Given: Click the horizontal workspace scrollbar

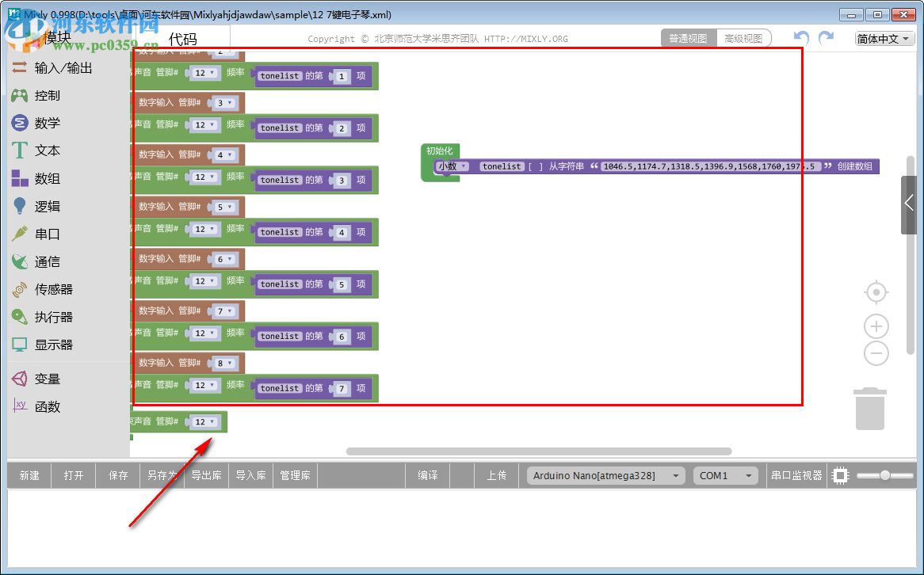Looking at the screenshot, I should coord(539,451).
